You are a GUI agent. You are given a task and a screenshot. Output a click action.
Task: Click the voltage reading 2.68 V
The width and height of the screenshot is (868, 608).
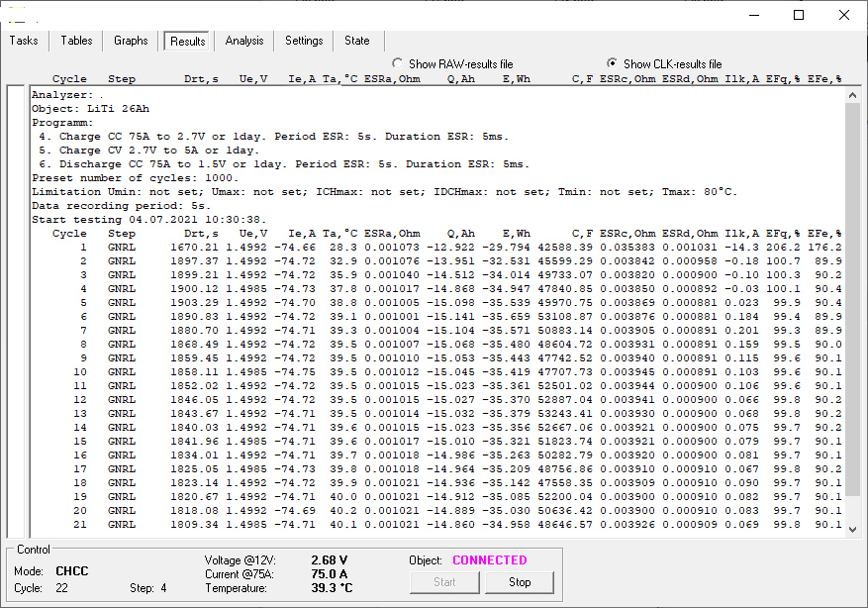click(330, 560)
